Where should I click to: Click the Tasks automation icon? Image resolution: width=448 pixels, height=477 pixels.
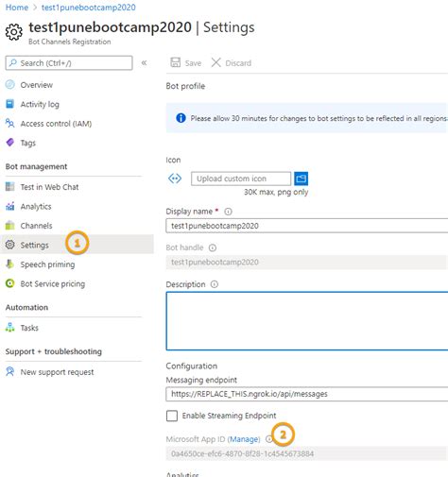pos(10,328)
